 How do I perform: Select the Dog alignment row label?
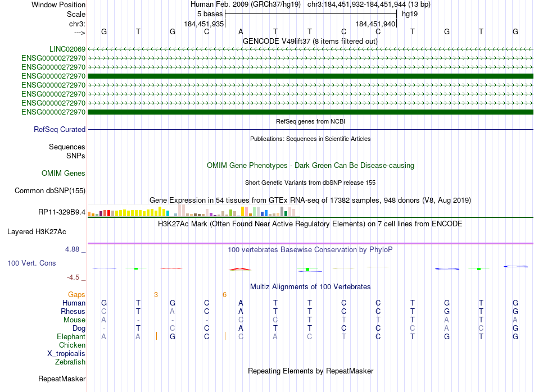coord(79,329)
